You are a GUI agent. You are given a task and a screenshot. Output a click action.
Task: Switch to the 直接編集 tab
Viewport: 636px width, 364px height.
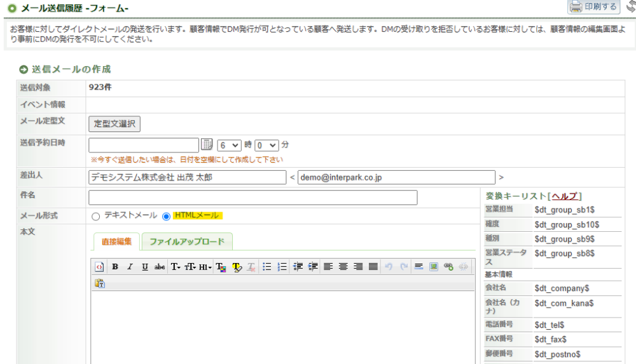click(116, 242)
